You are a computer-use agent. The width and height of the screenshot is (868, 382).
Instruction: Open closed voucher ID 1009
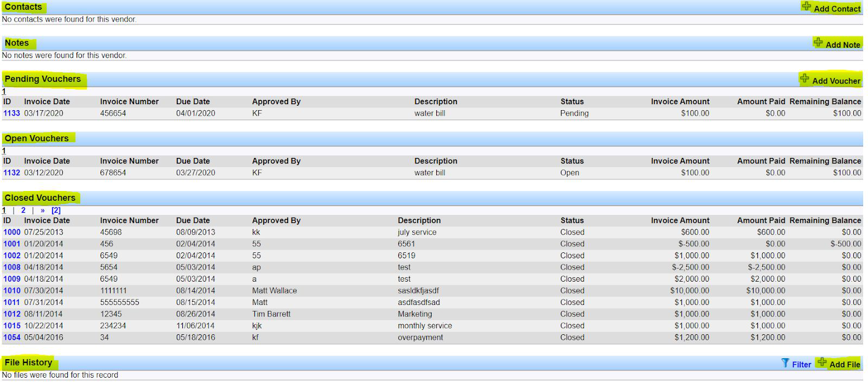click(11, 279)
